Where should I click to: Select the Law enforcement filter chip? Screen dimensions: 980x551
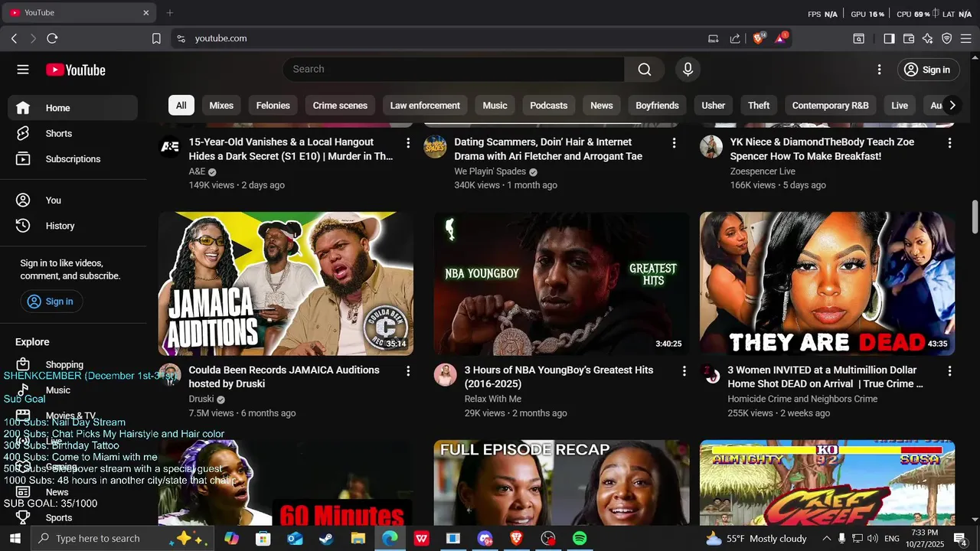[x=425, y=106]
